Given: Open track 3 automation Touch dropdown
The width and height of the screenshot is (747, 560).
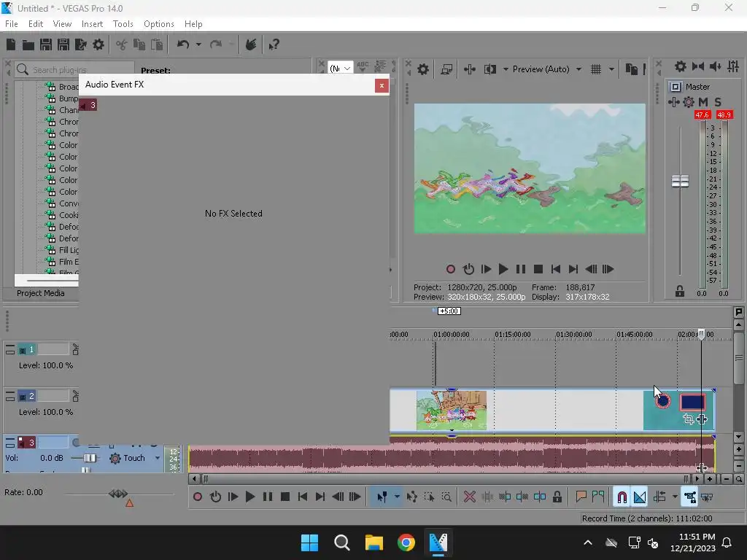Looking at the screenshot, I should [x=158, y=458].
